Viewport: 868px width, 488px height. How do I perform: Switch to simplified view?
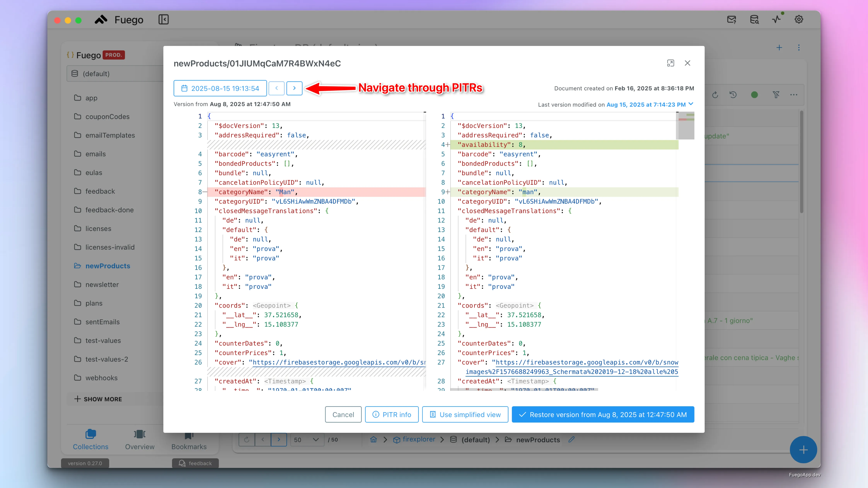pos(466,415)
